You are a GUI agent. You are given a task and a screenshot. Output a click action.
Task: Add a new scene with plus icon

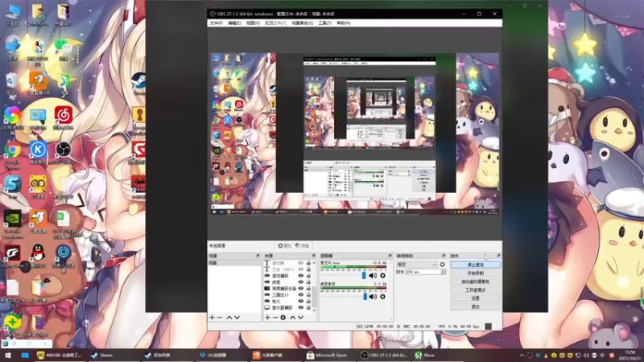212,318
